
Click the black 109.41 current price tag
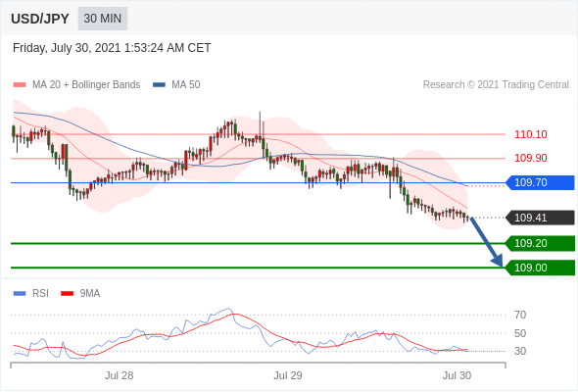coord(540,218)
